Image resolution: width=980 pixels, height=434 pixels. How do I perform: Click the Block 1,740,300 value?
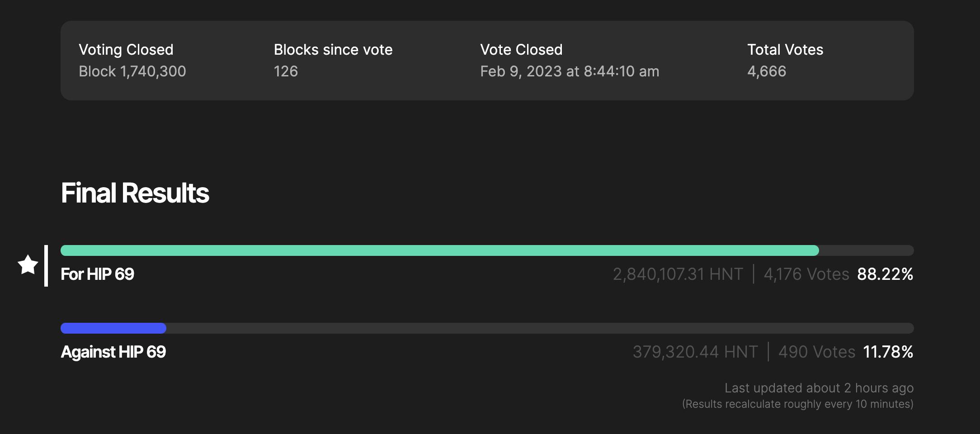pos(132,71)
